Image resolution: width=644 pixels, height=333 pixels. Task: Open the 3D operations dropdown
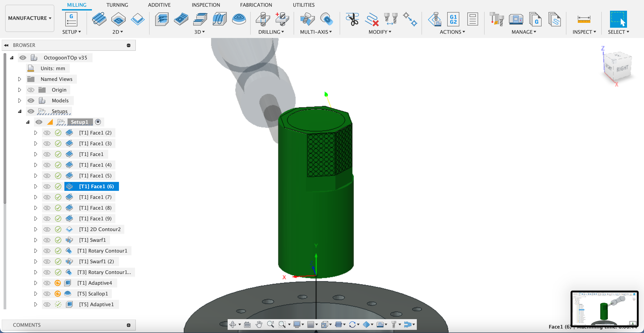pyautogui.click(x=199, y=32)
